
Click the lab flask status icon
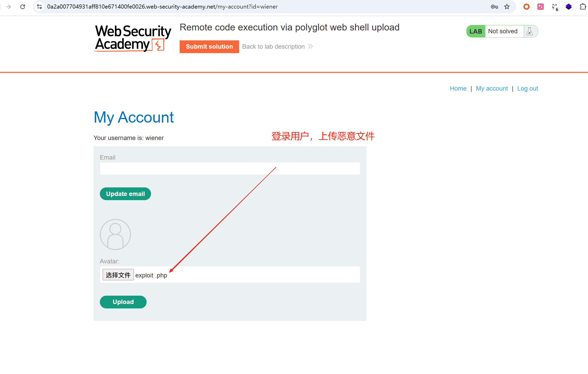click(530, 31)
